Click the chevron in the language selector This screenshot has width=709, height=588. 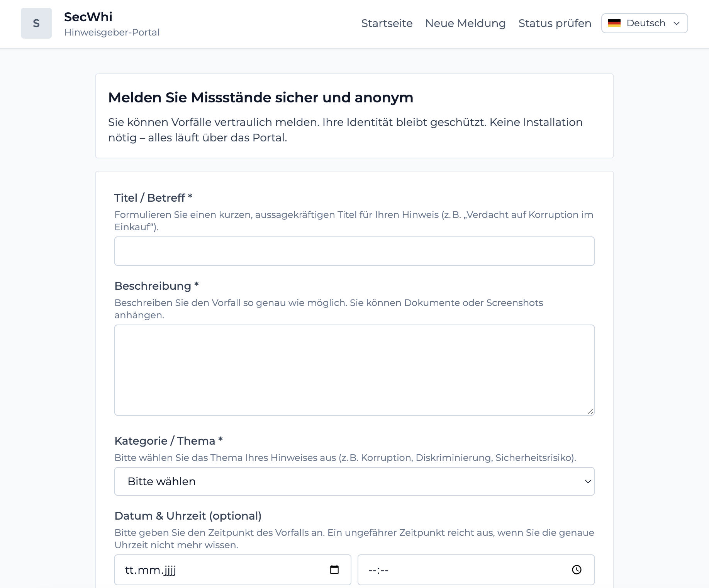coord(677,23)
